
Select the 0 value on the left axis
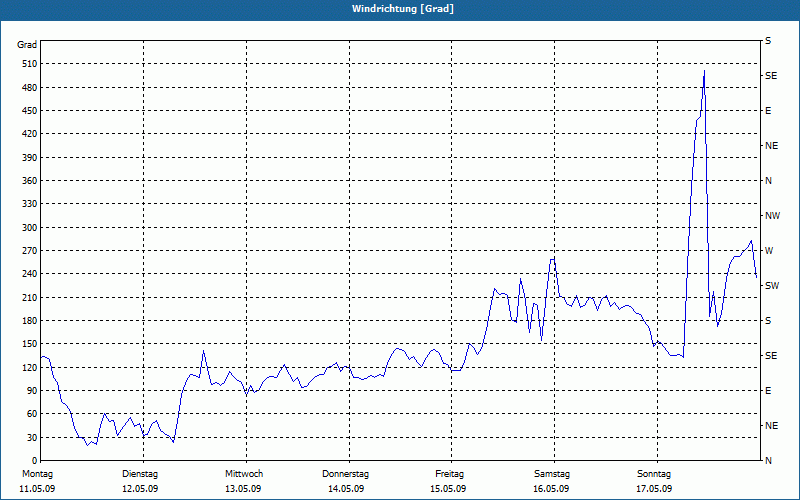[34, 461]
